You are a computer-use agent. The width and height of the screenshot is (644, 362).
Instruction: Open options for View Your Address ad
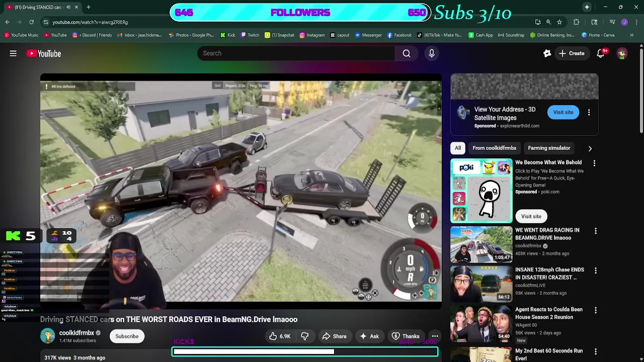point(589,112)
